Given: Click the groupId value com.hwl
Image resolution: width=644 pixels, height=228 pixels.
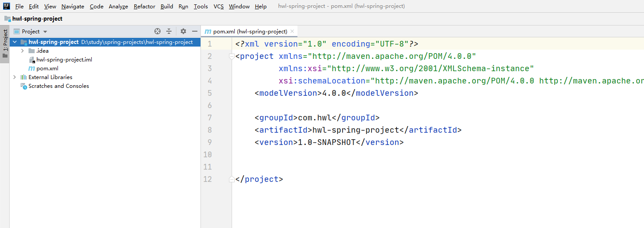Looking at the screenshot, I should pyautogui.click(x=315, y=118).
